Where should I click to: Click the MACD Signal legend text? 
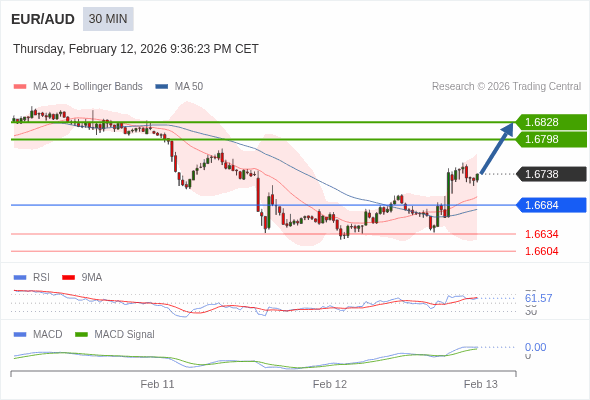coord(124,335)
